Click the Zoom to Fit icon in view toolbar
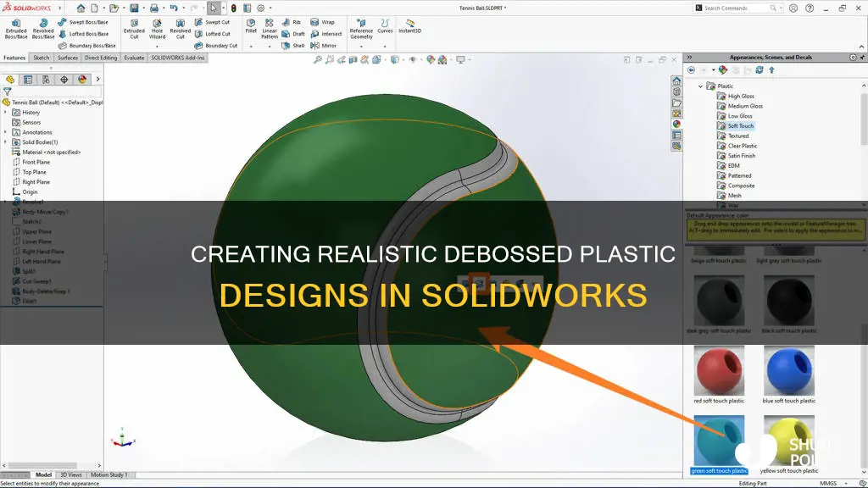This screenshot has width=868, height=488. click(x=317, y=60)
